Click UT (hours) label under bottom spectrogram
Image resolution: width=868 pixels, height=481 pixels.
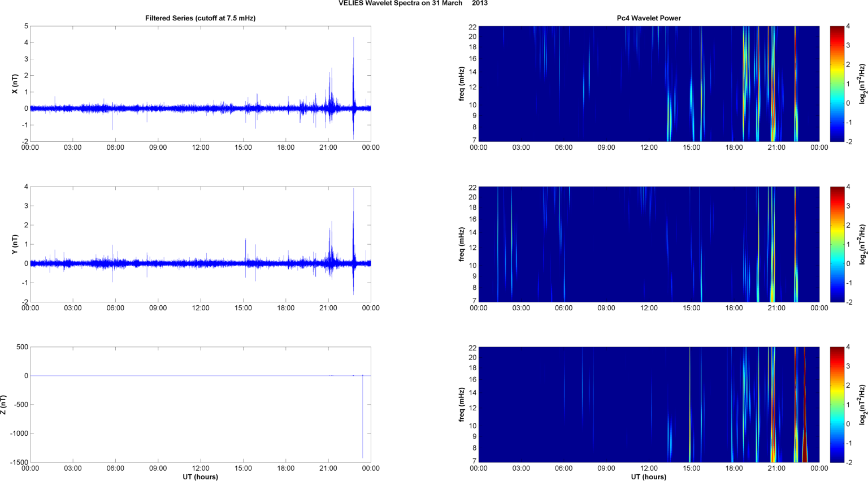(648, 476)
